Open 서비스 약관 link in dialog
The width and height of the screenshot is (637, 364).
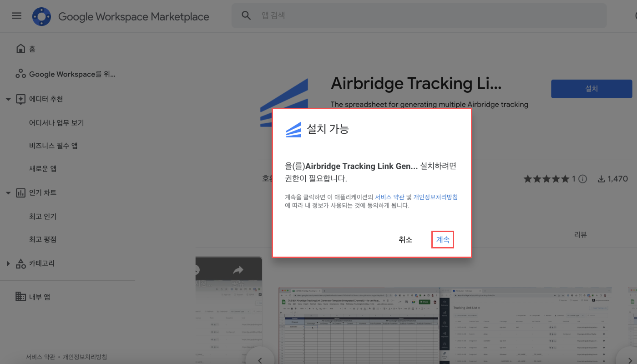389,197
